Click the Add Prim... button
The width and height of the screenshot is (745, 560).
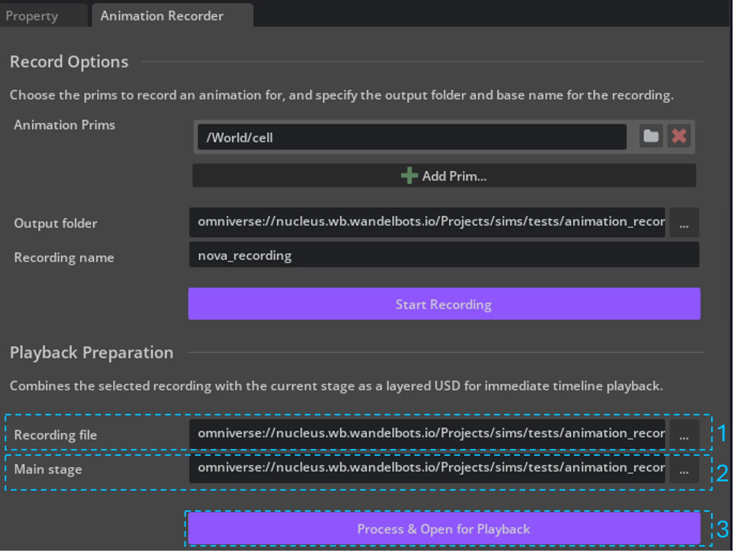[444, 175]
